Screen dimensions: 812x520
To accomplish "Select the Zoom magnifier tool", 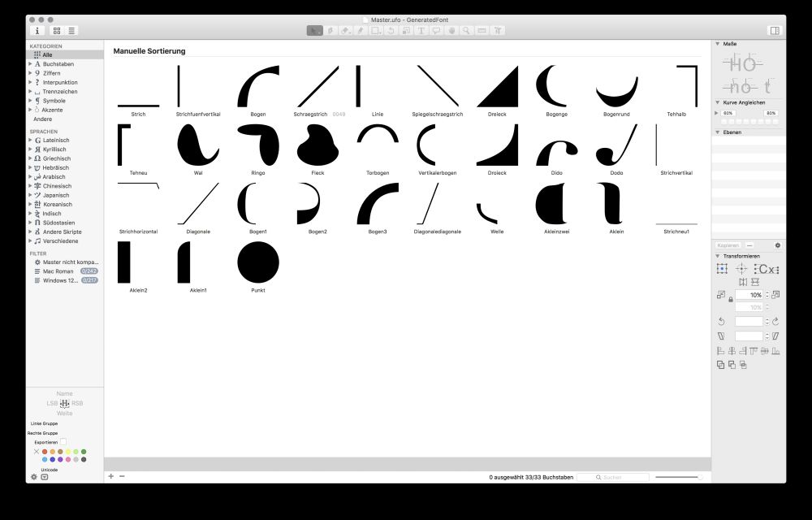I will (466, 31).
